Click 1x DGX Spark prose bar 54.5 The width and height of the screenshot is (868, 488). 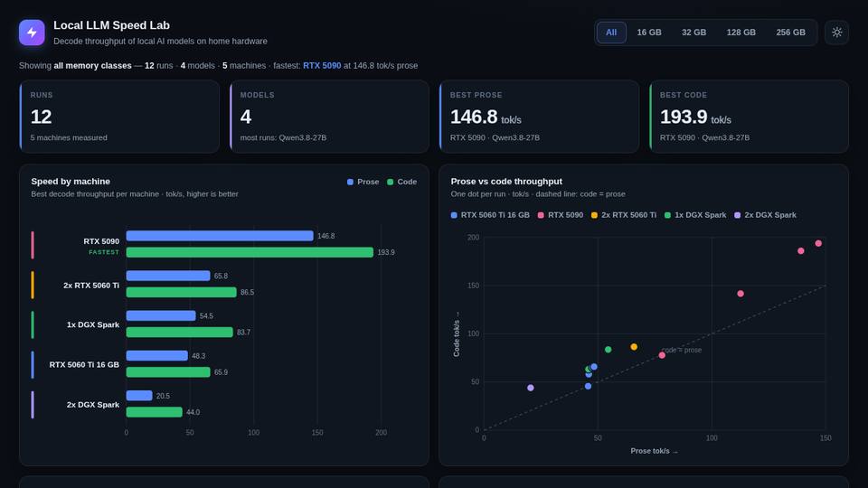tap(161, 315)
